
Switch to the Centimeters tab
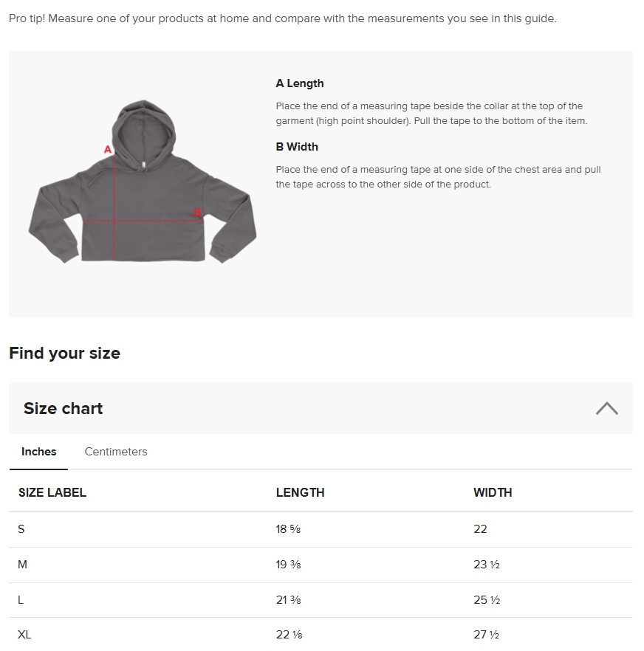(x=116, y=452)
